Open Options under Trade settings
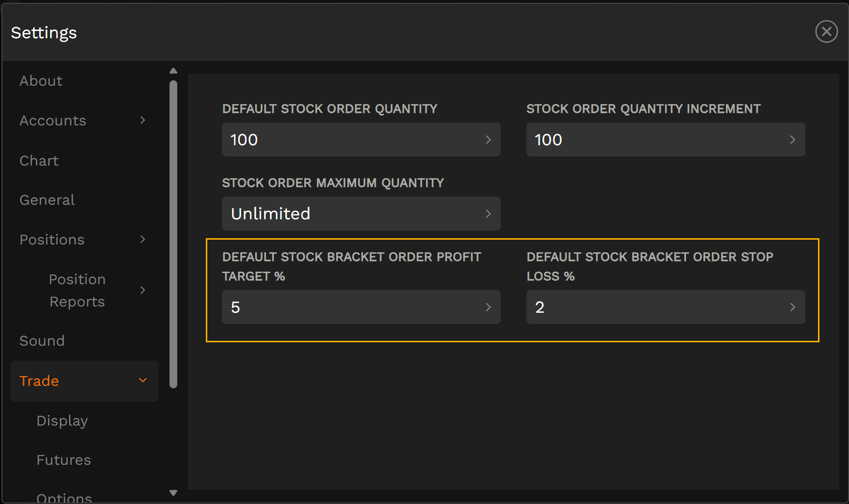This screenshot has height=504, width=849. [x=64, y=498]
